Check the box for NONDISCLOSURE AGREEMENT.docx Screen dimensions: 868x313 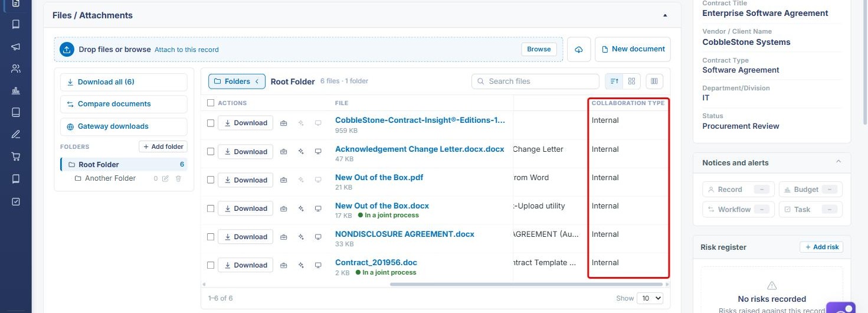[x=211, y=237]
